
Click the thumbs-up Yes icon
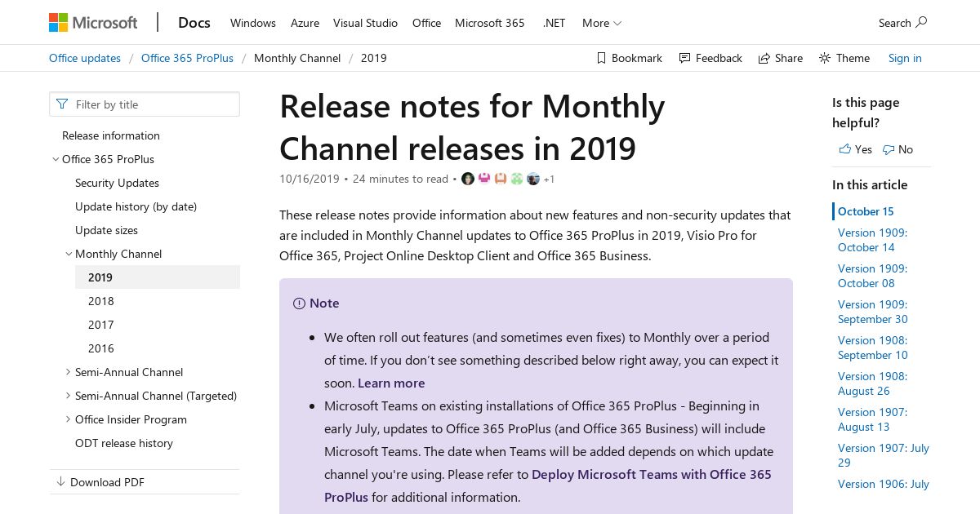coord(844,149)
